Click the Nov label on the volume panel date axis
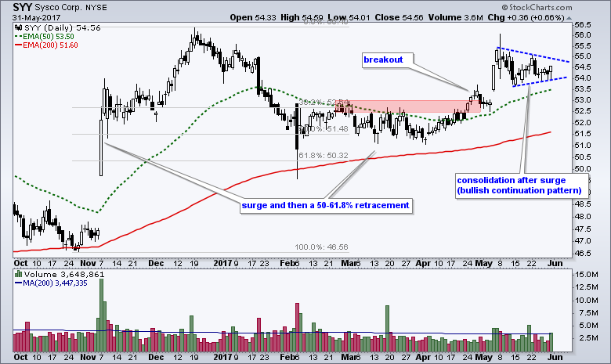 click(x=88, y=357)
